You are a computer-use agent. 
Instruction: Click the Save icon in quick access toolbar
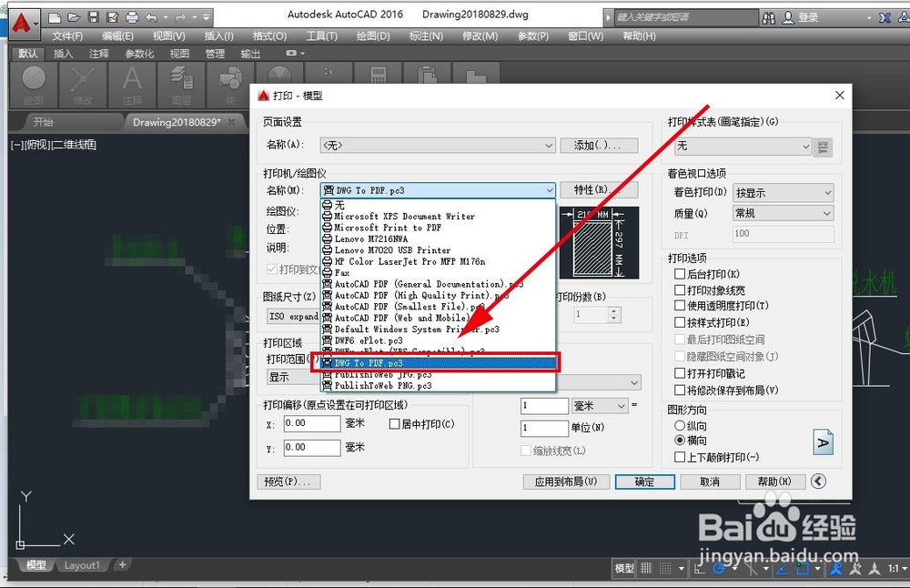(x=93, y=17)
